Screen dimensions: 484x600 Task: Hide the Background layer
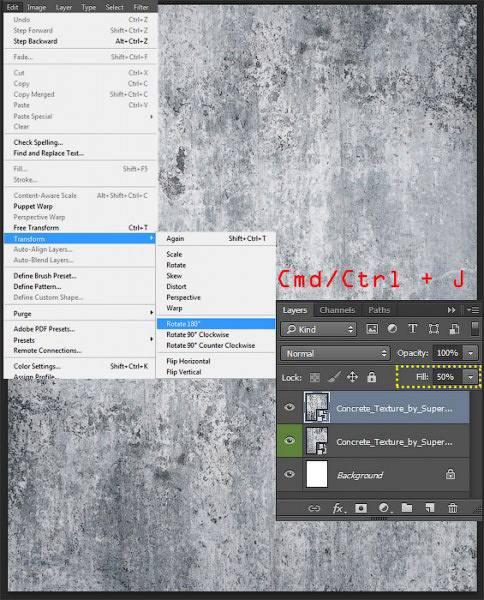(290, 474)
